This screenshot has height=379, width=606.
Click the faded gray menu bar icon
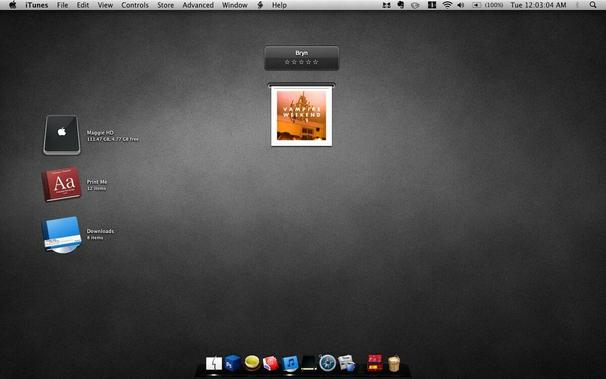click(x=415, y=5)
